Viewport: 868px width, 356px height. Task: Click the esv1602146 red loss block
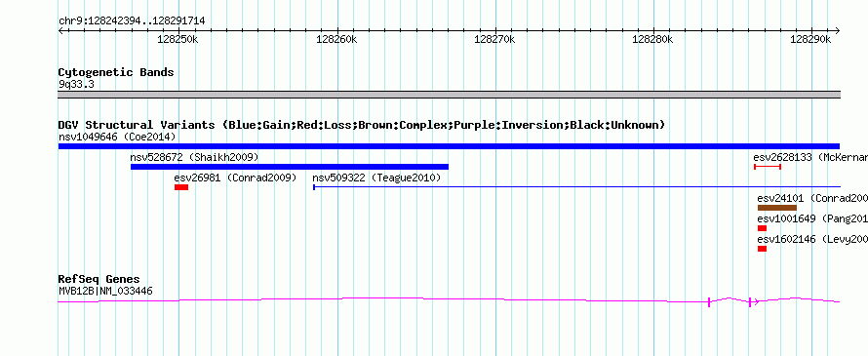click(763, 249)
